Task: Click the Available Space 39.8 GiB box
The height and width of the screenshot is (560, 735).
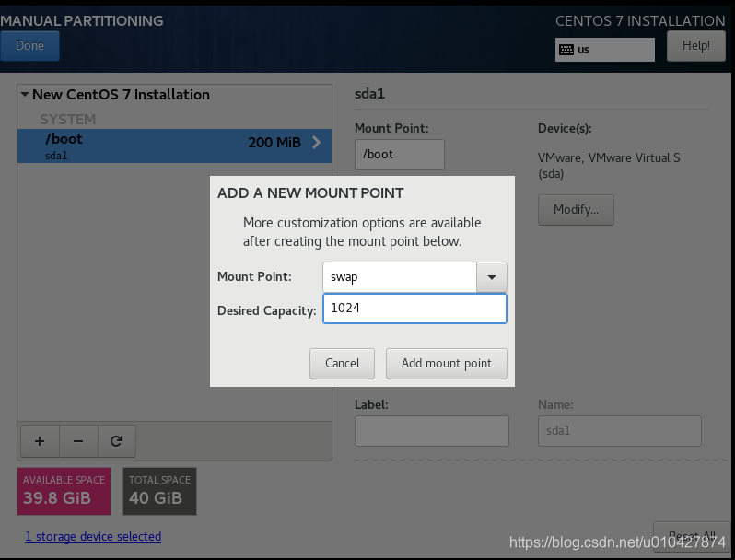Action: 64,491
